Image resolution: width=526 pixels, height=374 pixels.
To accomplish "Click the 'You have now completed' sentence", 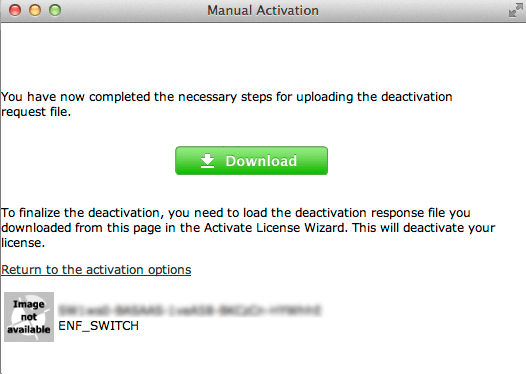I will [x=227, y=104].
